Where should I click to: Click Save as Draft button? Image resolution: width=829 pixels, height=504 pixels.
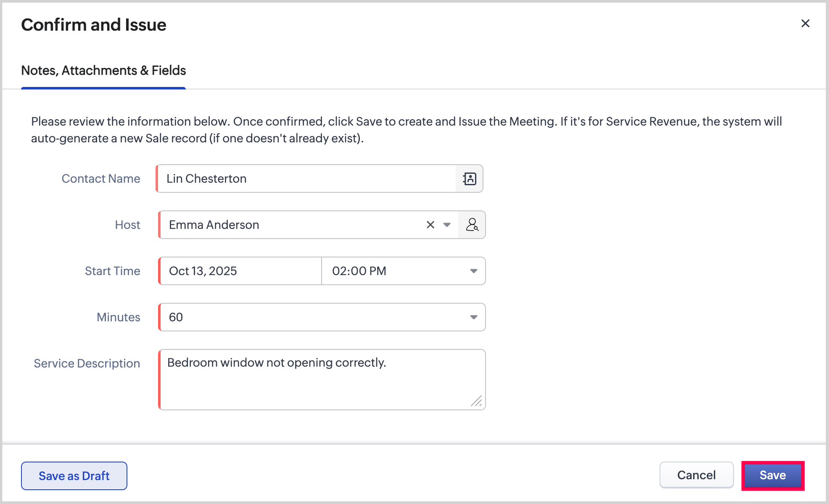coord(74,476)
